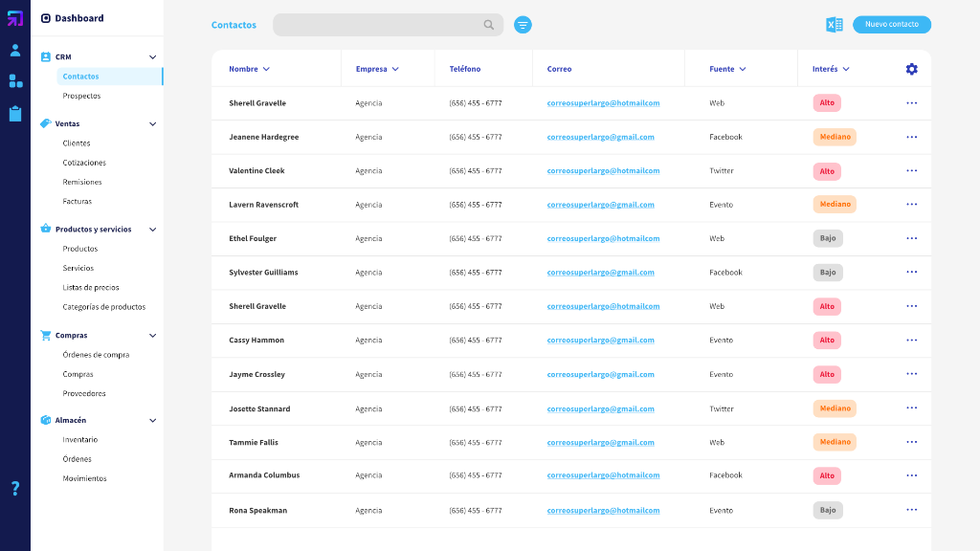Click Rona Speakman's email link
Viewport: 980px width, 551px height.
[x=603, y=511]
